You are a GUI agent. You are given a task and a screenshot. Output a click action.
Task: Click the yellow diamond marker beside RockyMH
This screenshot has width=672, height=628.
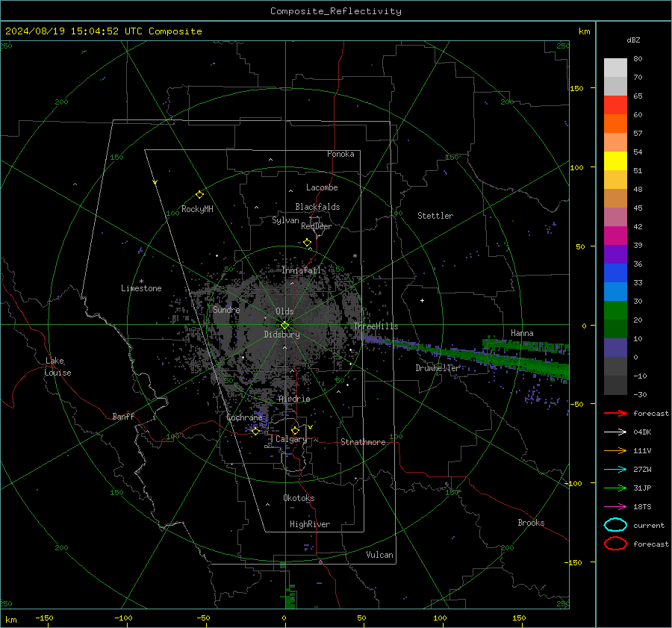tap(199, 195)
